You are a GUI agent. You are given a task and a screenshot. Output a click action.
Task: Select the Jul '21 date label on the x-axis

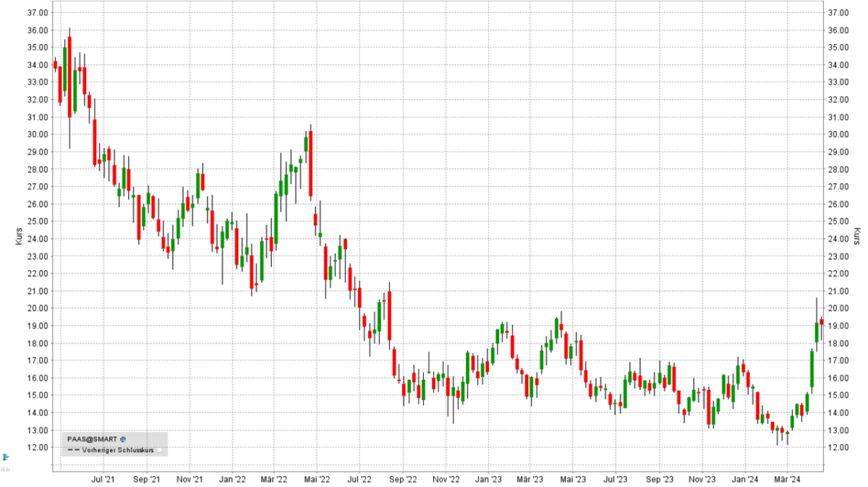pyautogui.click(x=102, y=478)
